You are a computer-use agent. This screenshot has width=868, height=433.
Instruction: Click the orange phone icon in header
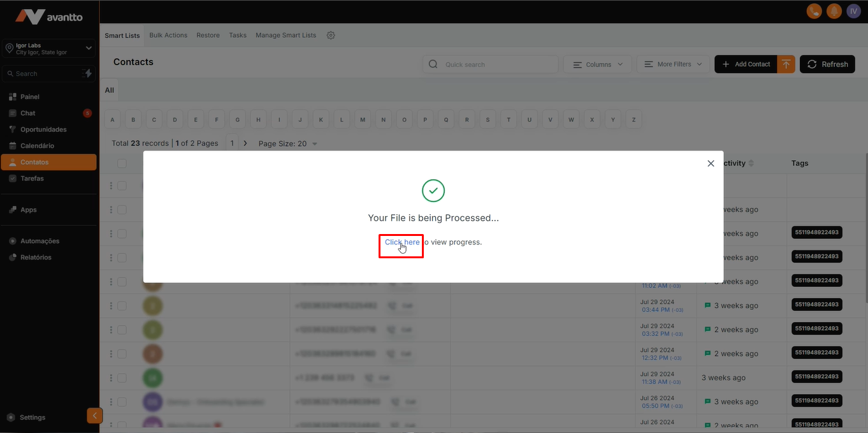814,11
